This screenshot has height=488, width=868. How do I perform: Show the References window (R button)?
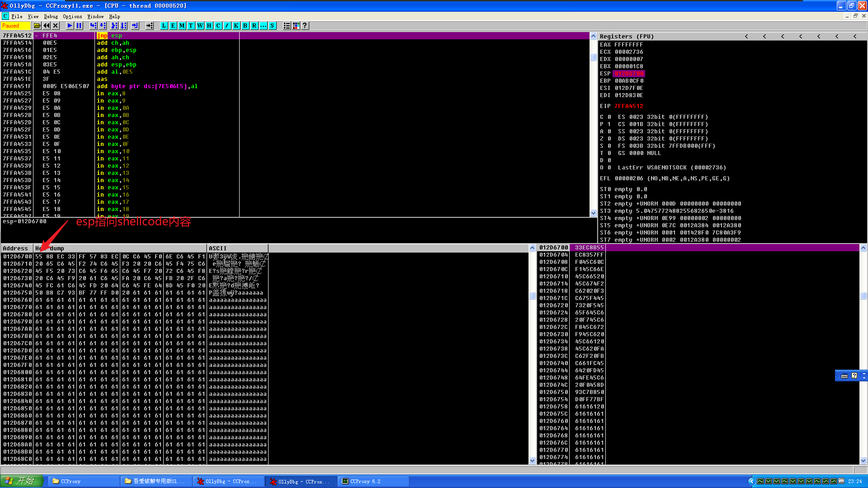pyautogui.click(x=254, y=26)
